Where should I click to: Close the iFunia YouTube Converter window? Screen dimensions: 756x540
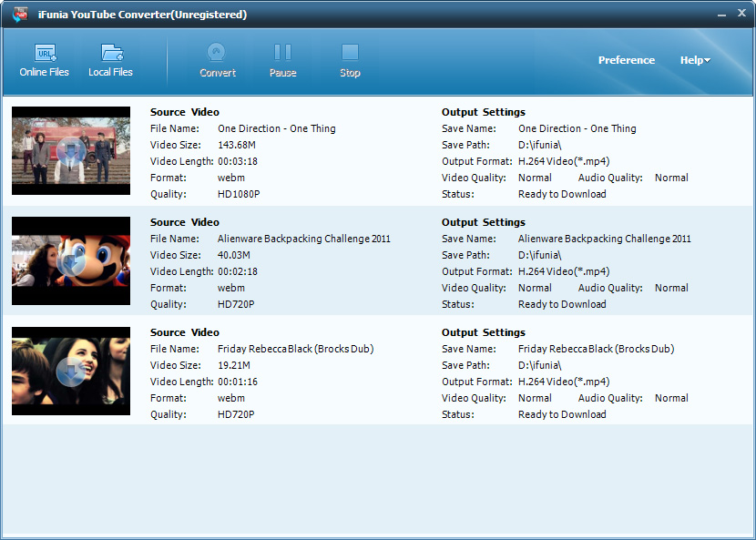pyautogui.click(x=741, y=13)
